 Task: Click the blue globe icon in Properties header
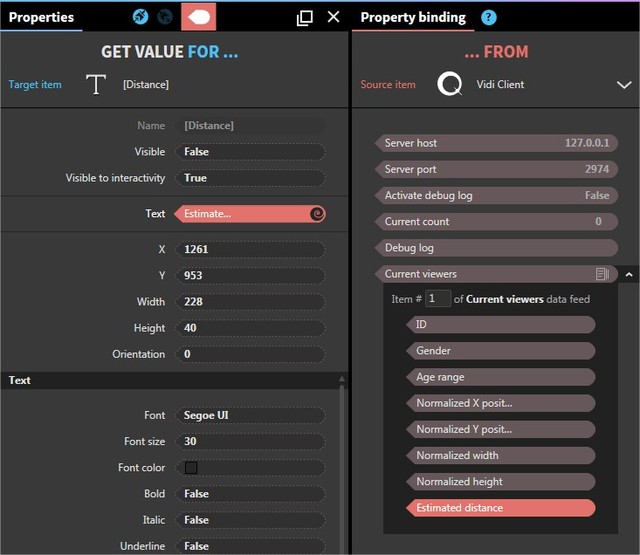click(141, 17)
